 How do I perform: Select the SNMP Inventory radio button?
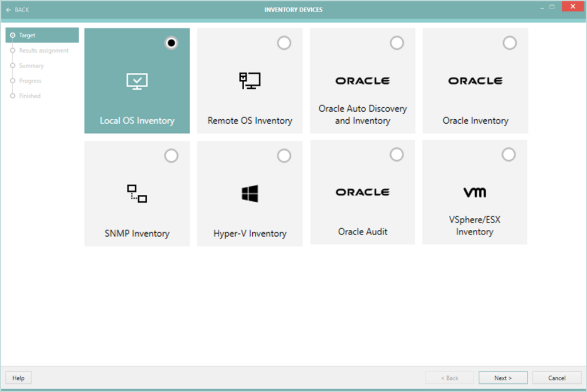coord(171,156)
